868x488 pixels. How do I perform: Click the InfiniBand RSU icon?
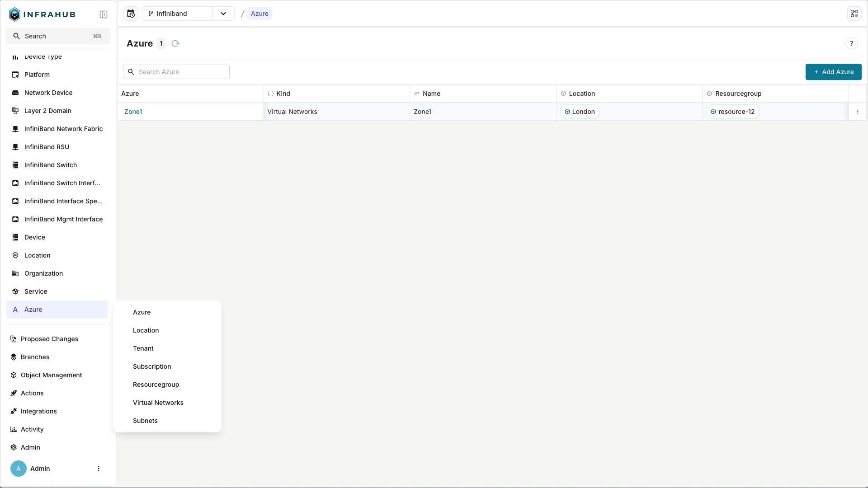(x=15, y=147)
